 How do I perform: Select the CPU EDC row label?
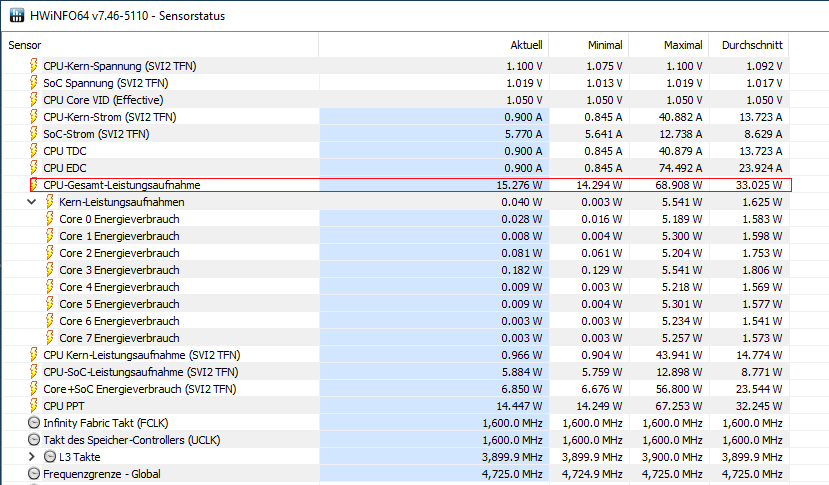pyautogui.click(x=65, y=168)
